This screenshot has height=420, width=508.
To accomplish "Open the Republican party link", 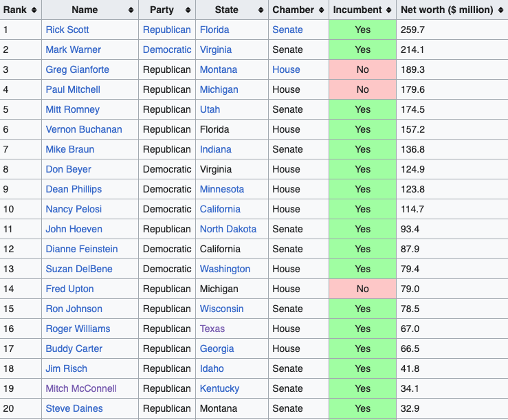I will click(x=167, y=30).
